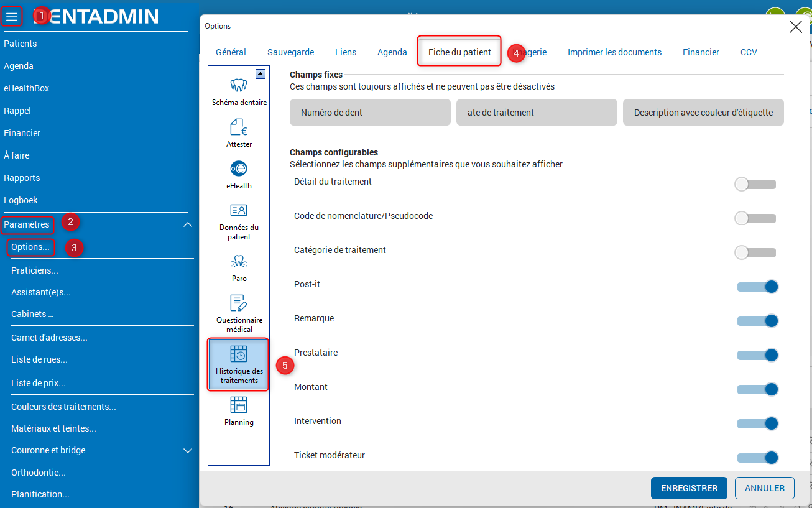Collapse the Paramètres chevron in sidebar
The width and height of the screenshot is (812, 508).
(x=188, y=224)
